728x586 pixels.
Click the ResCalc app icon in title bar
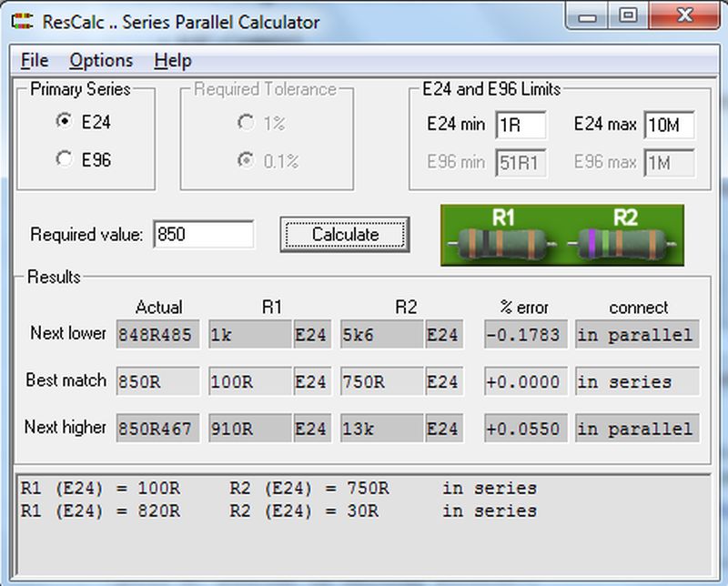tap(22, 21)
